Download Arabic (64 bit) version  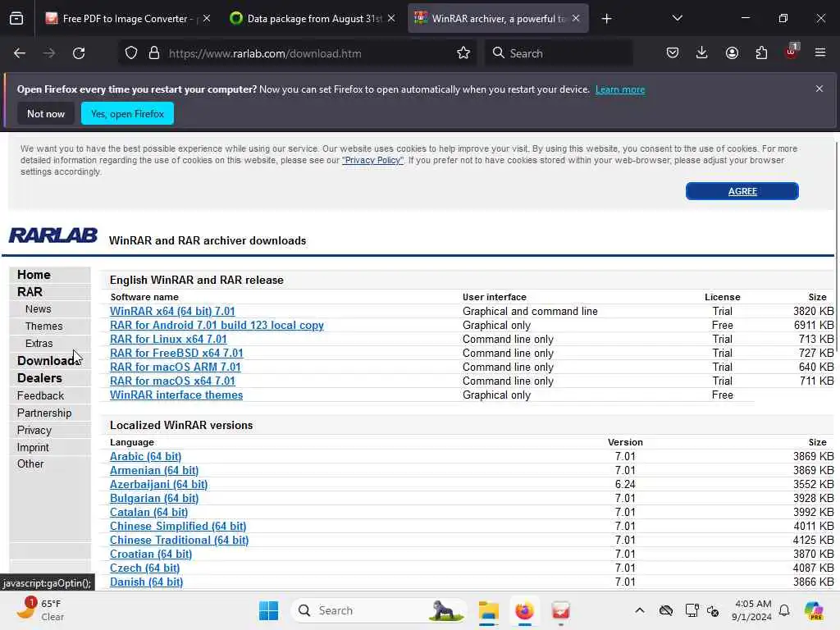click(x=146, y=456)
